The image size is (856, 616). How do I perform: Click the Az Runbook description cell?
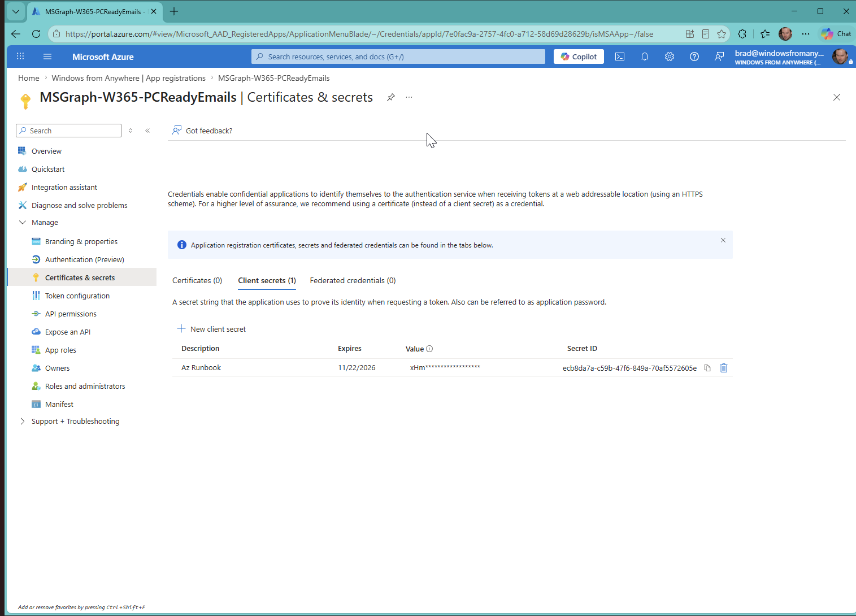(201, 367)
